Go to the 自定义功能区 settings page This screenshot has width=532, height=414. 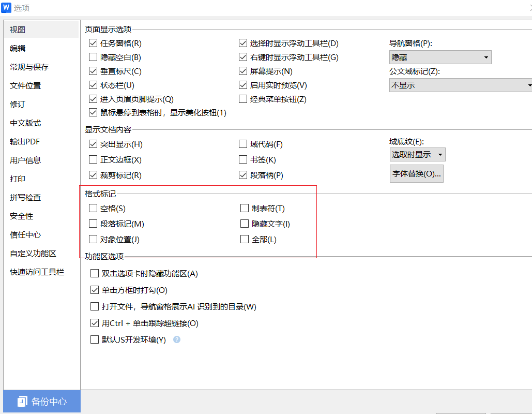32,253
